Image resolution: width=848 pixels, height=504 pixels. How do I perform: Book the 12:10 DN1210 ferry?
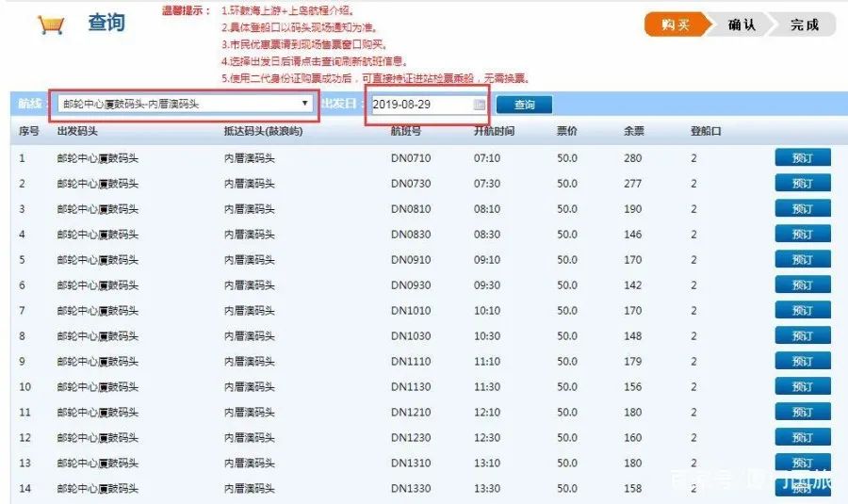802,413
